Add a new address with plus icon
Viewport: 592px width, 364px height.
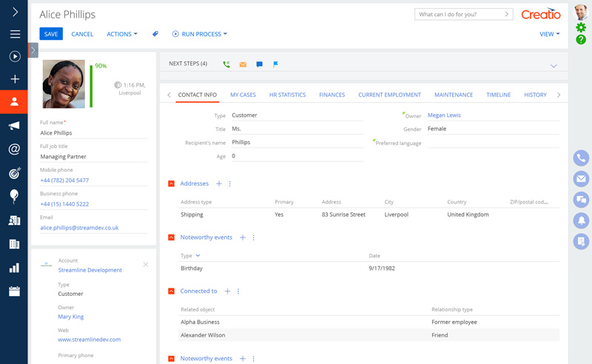tap(219, 183)
